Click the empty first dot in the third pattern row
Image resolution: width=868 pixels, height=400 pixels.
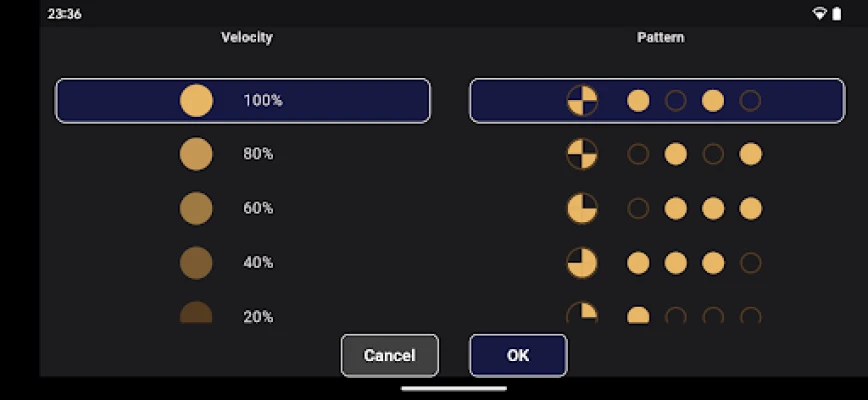point(638,208)
